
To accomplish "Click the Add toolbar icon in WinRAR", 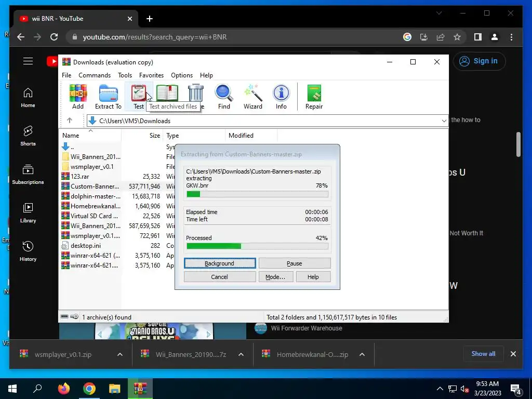I will (78, 97).
